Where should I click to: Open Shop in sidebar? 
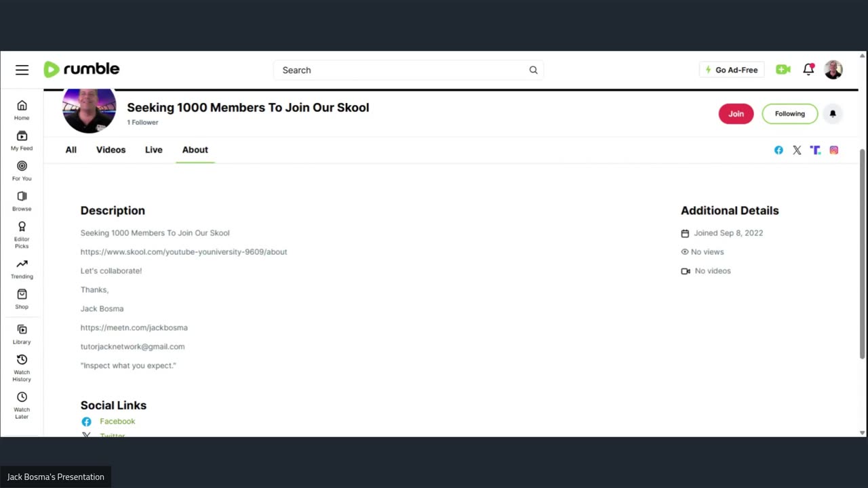click(22, 299)
